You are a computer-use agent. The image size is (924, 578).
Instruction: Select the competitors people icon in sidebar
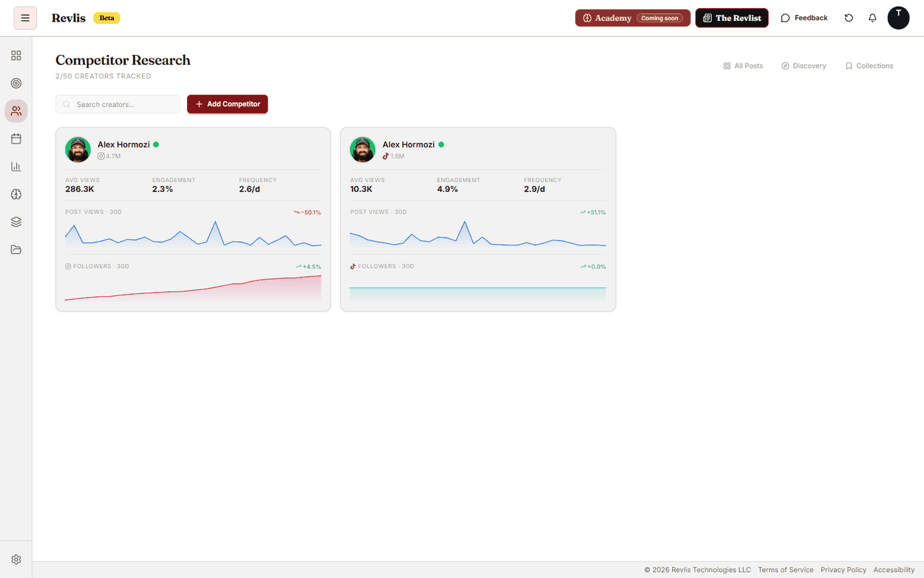tap(16, 111)
